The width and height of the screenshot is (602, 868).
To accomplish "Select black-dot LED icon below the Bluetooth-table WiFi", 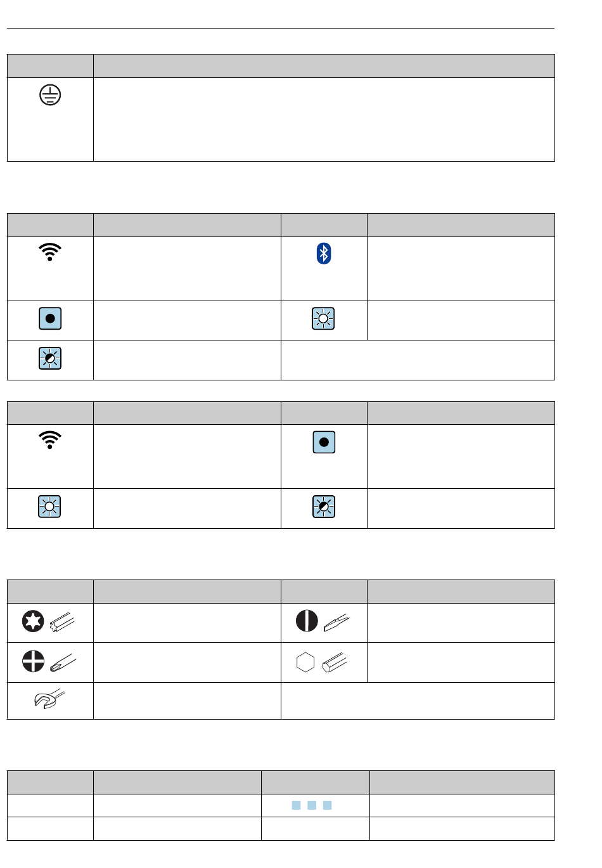I will (x=50, y=318).
